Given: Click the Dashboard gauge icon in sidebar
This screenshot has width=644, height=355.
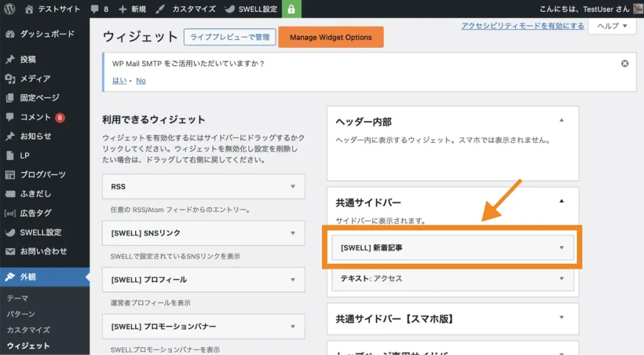Looking at the screenshot, I should point(10,34).
